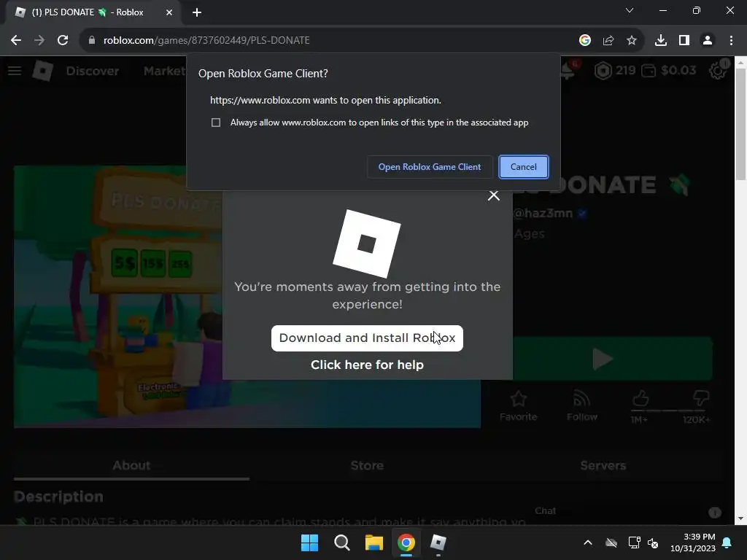The width and height of the screenshot is (747, 560).
Task: Open the Robux balance 219
Action: (x=615, y=71)
